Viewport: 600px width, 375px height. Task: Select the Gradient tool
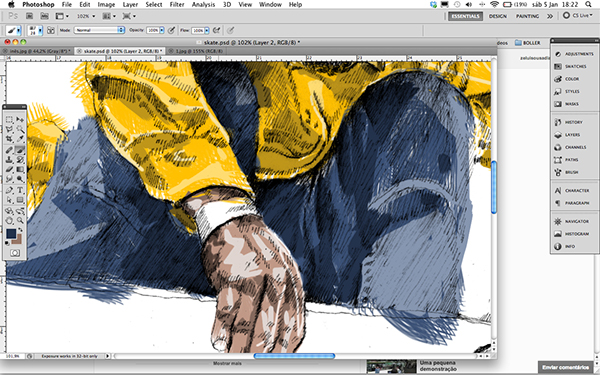tap(20, 170)
